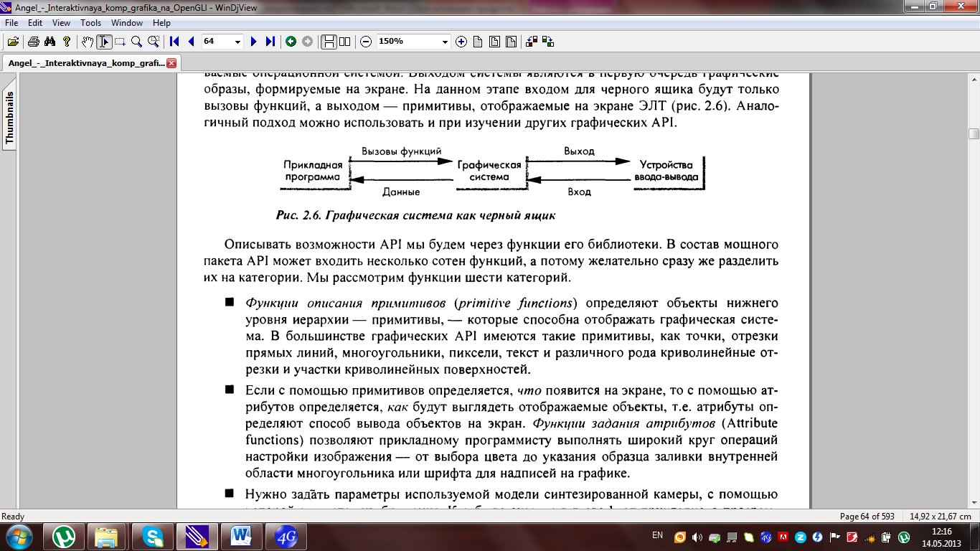Print the document using the printer icon
This screenshot has width=980, height=551.
pyautogui.click(x=33, y=42)
